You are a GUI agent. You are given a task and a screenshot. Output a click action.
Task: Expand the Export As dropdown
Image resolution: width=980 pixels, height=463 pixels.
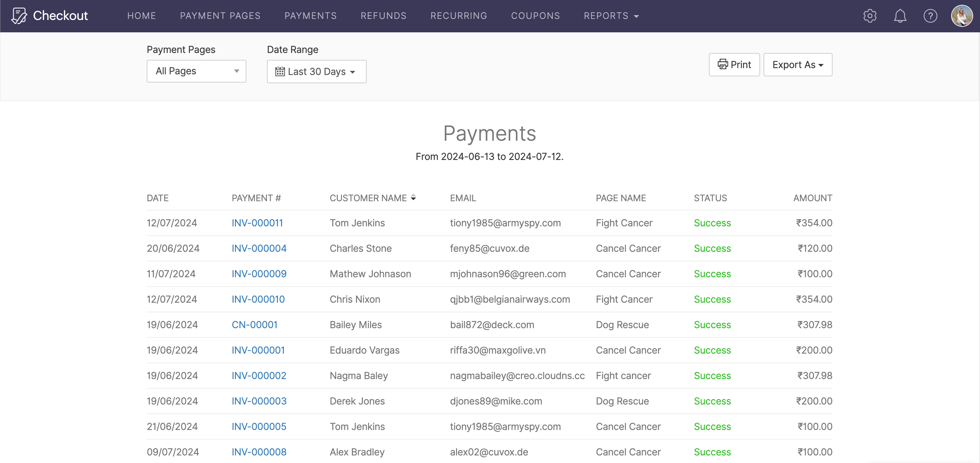click(798, 64)
